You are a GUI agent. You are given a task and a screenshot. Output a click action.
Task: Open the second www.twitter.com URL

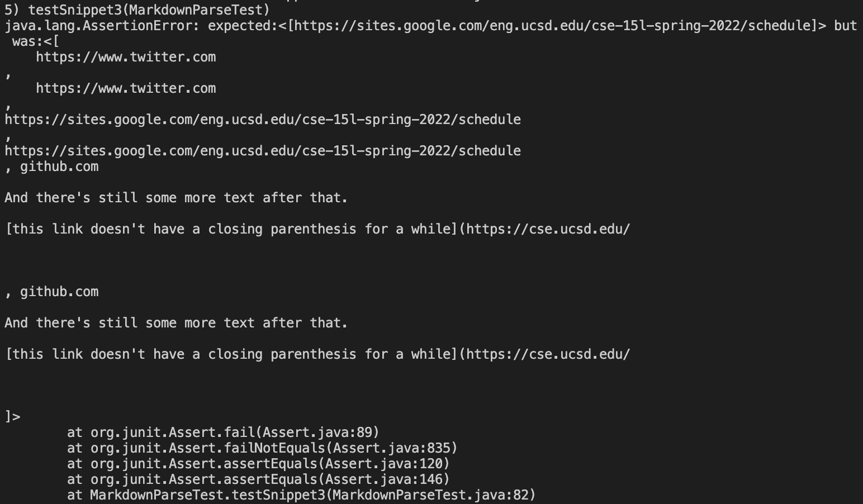tap(126, 88)
